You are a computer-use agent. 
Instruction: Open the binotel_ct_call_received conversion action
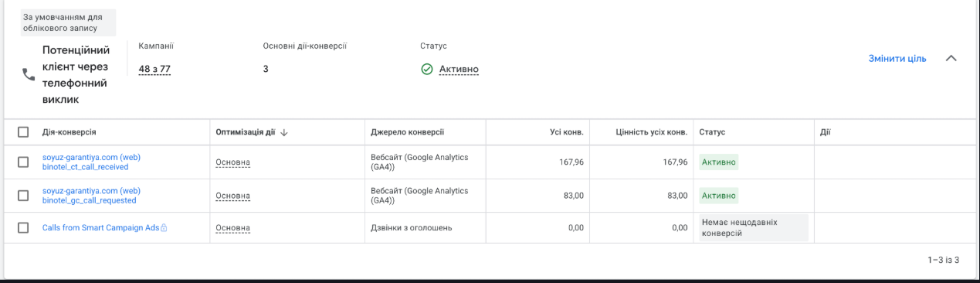click(x=91, y=162)
